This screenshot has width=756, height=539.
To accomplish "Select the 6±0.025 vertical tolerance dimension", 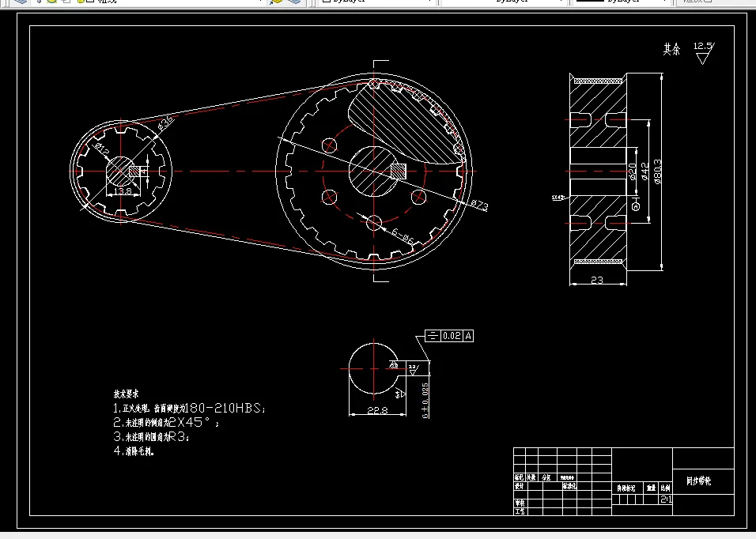I will point(425,401).
